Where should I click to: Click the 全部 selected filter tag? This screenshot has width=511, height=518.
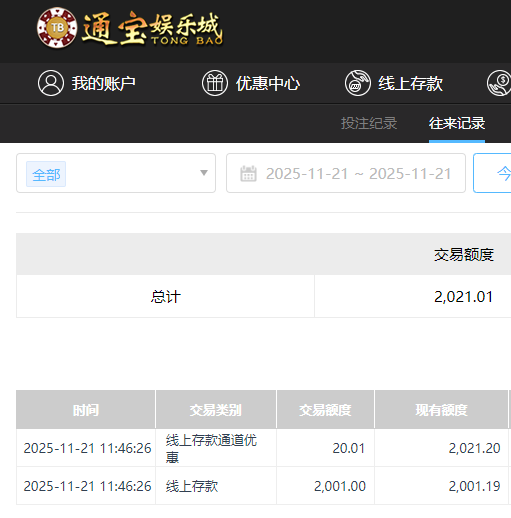point(46,174)
